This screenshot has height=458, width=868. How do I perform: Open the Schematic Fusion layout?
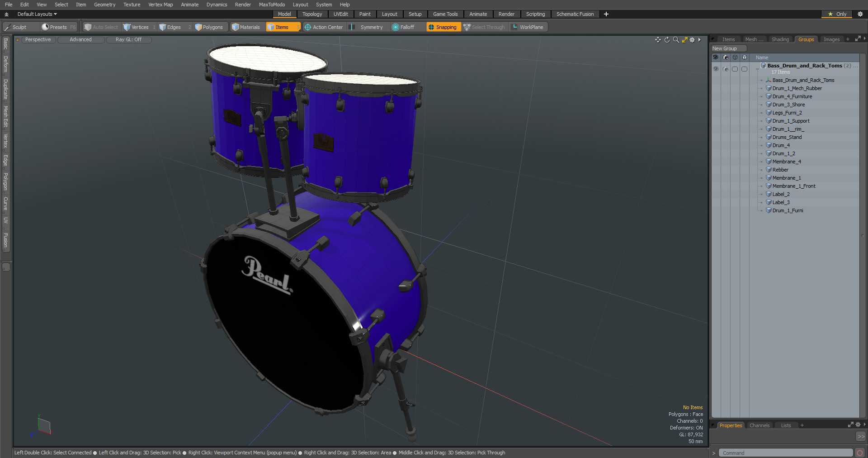tap(575, 14)
